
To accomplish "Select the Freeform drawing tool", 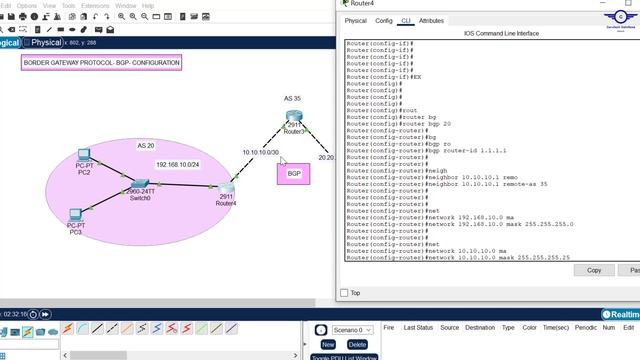I will click(84, 30).
